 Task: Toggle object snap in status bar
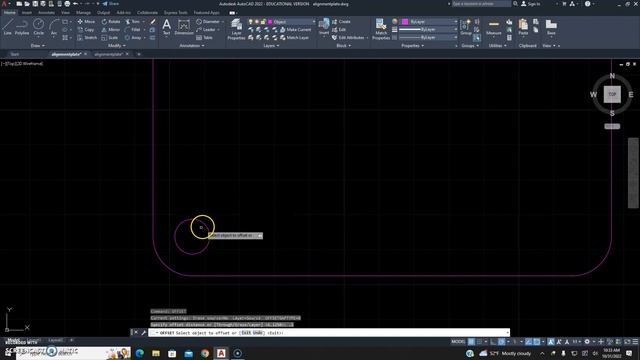click(x=537, y=342)
